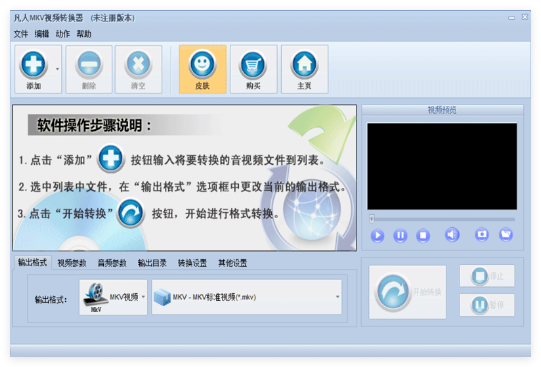Image resolution: width=541 pixels, height=367 pixels.
Task: Toggle the preview volume speaker icon
Action: [452, 235]
